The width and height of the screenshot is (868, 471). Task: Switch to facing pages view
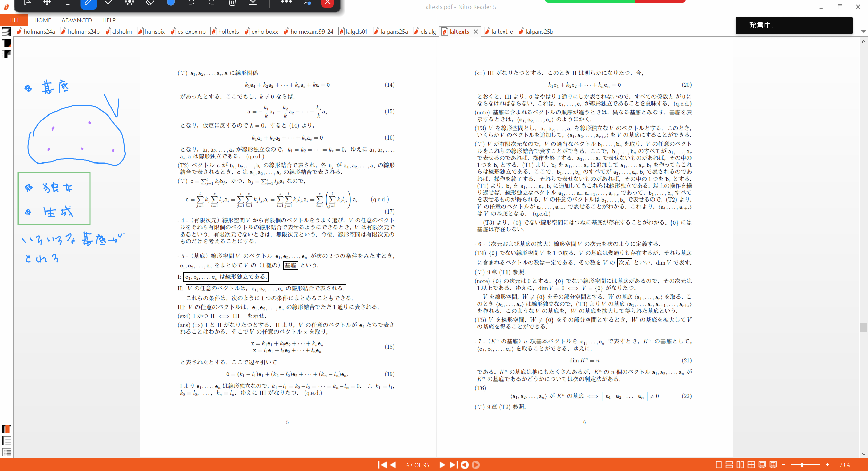(740, 465)
